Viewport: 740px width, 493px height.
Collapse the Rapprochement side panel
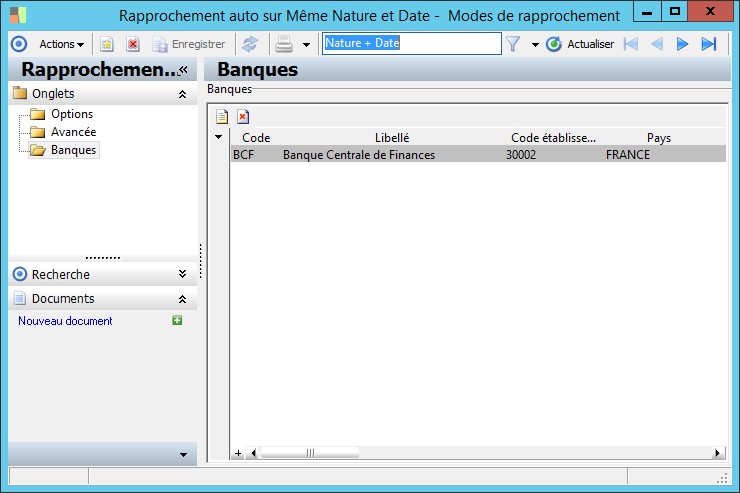(x=184, y=70)
